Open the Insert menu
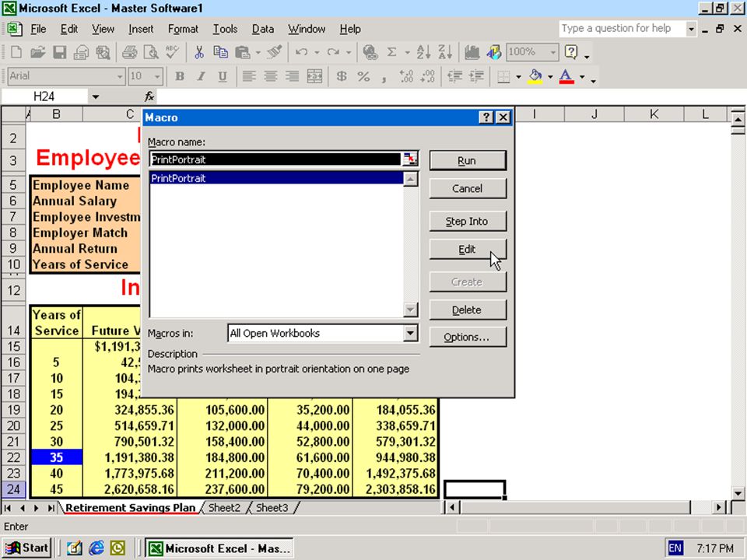 [141, 29]
